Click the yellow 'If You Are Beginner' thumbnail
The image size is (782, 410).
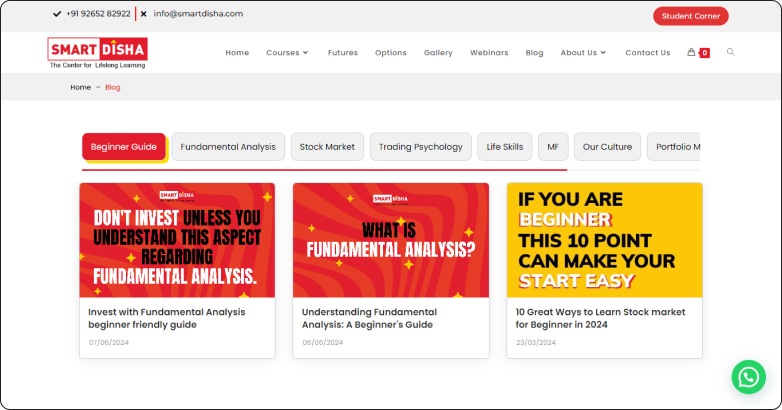pos(604,240)
